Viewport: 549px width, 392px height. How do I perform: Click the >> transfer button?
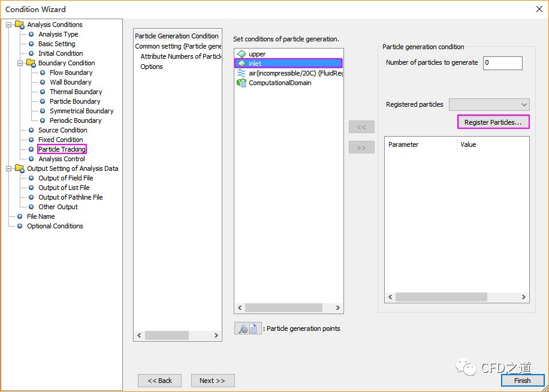pyautogui.click(x=361, y=147)
